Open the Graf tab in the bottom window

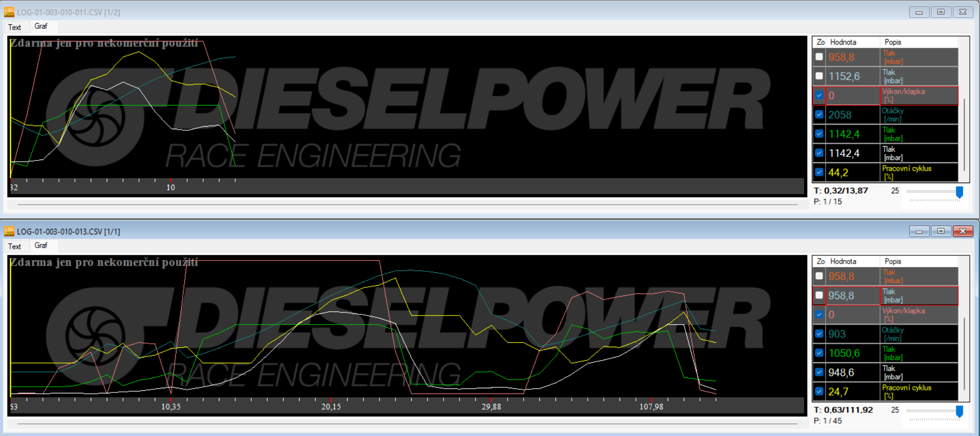pos(41,245)
